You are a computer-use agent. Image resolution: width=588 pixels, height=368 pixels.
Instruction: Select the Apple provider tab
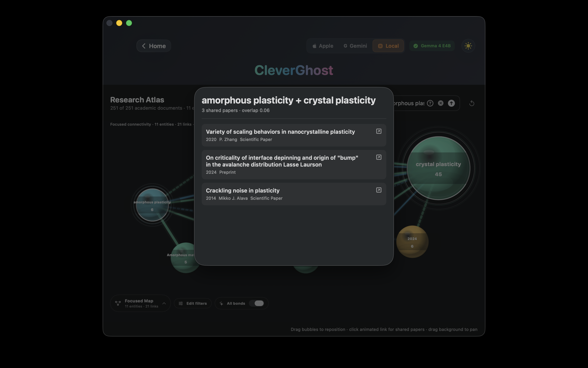[323, 46]
